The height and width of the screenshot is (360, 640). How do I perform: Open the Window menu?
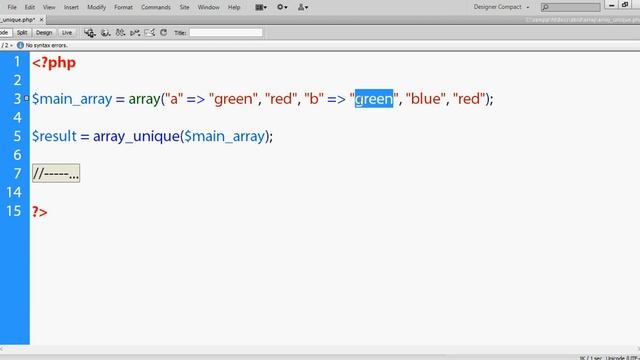point(208,7)
